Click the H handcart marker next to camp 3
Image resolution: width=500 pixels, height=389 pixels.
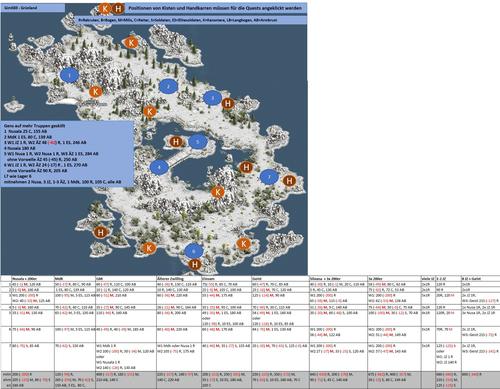tap(228, 103)
